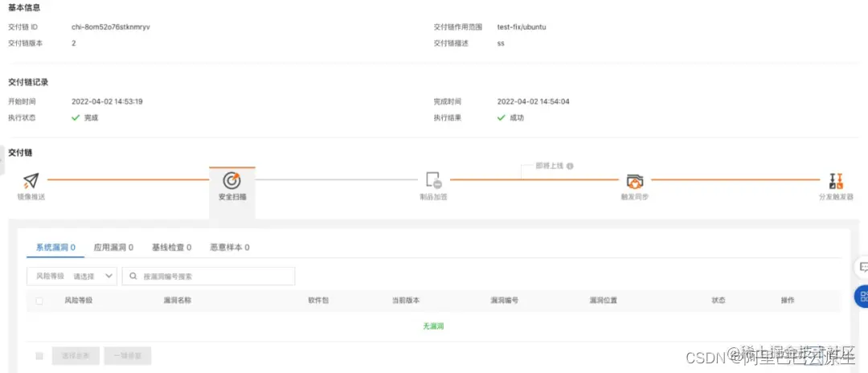
Task: Click the start time 2022-04-02 14:53:19
Action: (108, 101)
